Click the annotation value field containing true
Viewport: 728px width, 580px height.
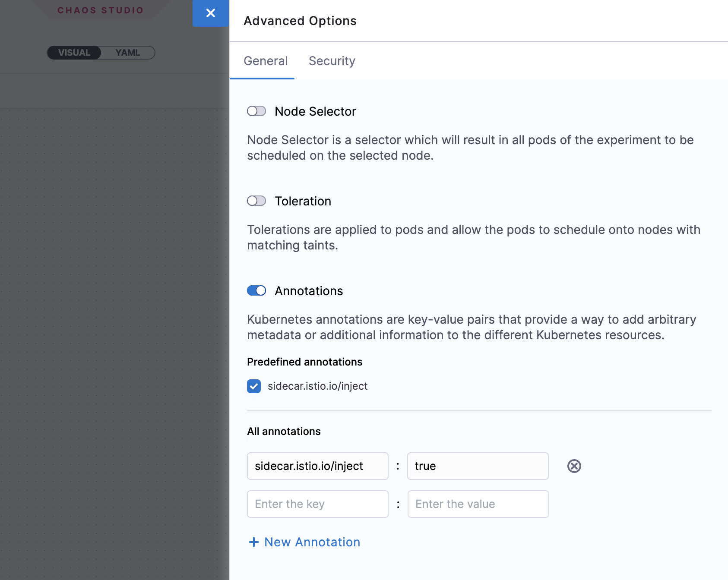pos(478,466)
